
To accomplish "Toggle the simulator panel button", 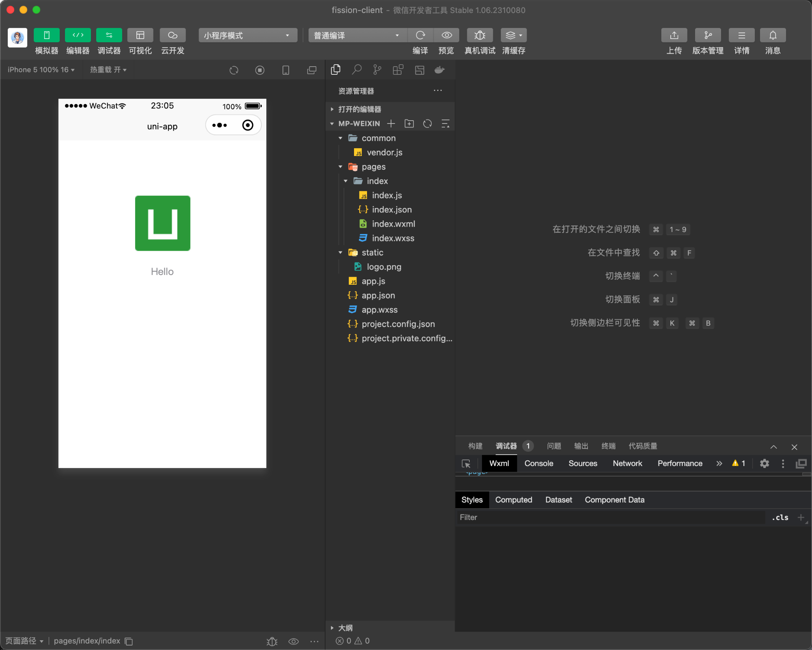I will (46, 35).
